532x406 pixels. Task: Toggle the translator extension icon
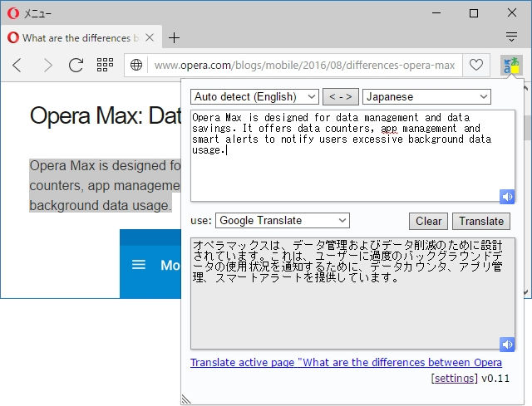tap(511, 66)
